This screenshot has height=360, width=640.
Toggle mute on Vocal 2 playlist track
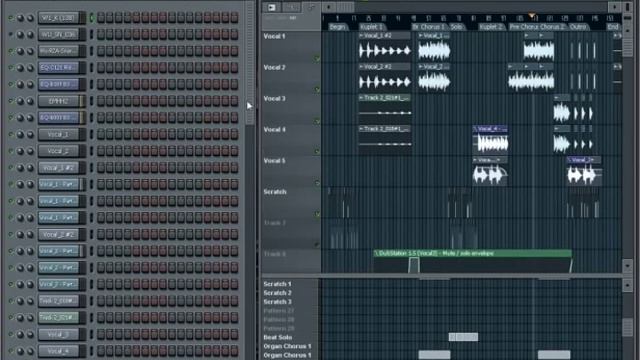(x=317, y=89)
